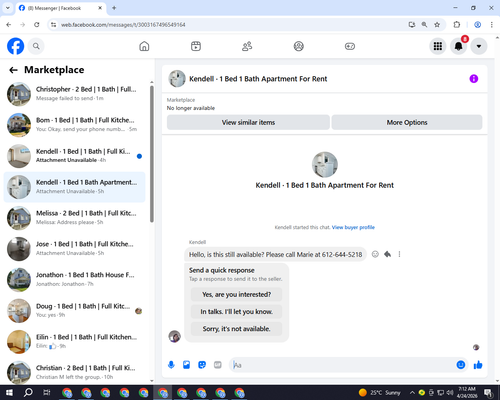Click the listing thumbnail in the chat header
This screenshot has width=500, height=400.
pos(177,79)
